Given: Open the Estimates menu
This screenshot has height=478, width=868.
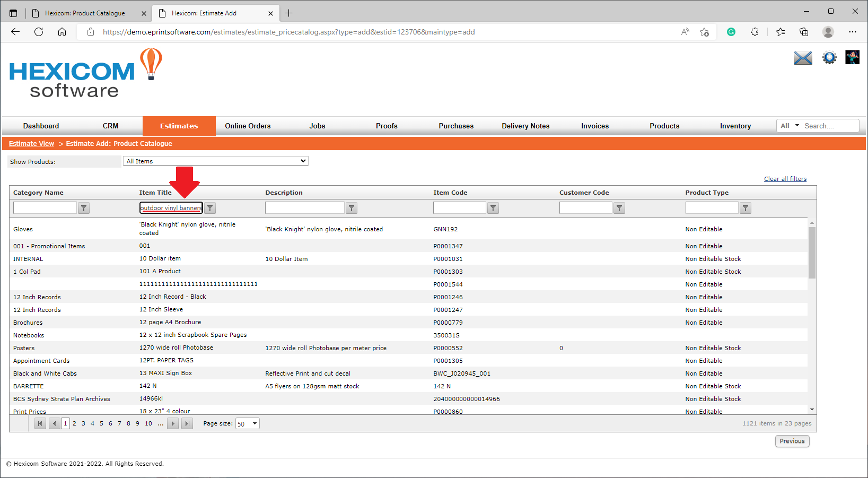Looking at the screenshot, I should pyautogui.click(x=179, y=126).
